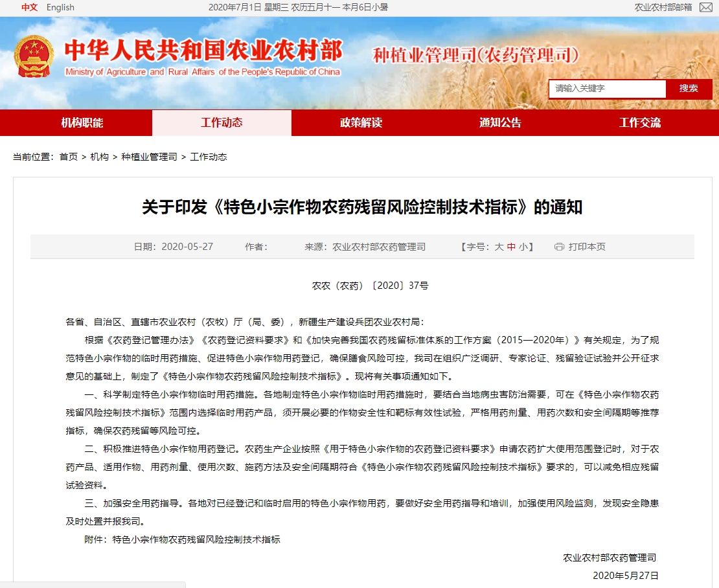Go to 种植业管理司 in breadcrumb
Screen dimensions: 719x588
[149, 157]
